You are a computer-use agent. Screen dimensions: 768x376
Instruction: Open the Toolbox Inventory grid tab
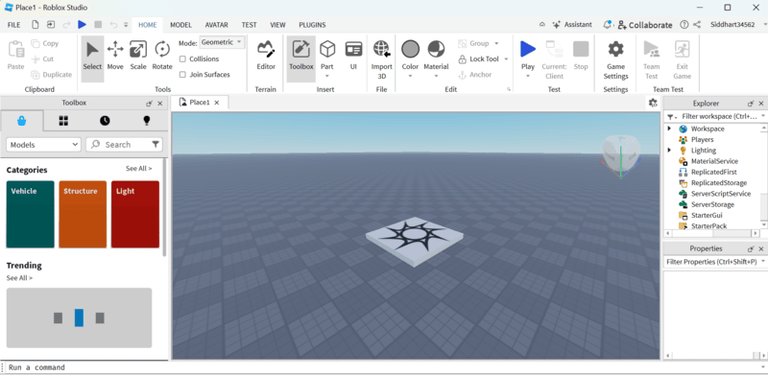point(63,121)
